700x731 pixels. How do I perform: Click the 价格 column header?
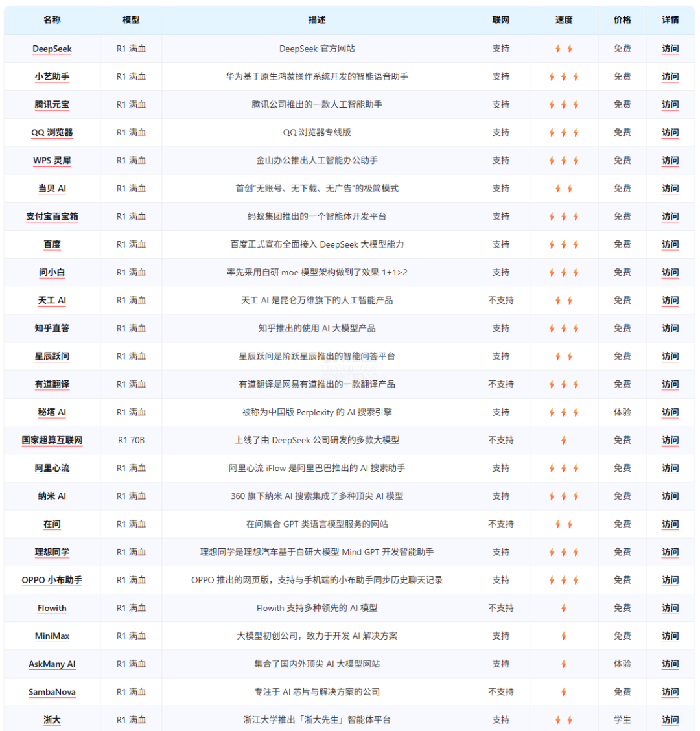tap(622, 20)
